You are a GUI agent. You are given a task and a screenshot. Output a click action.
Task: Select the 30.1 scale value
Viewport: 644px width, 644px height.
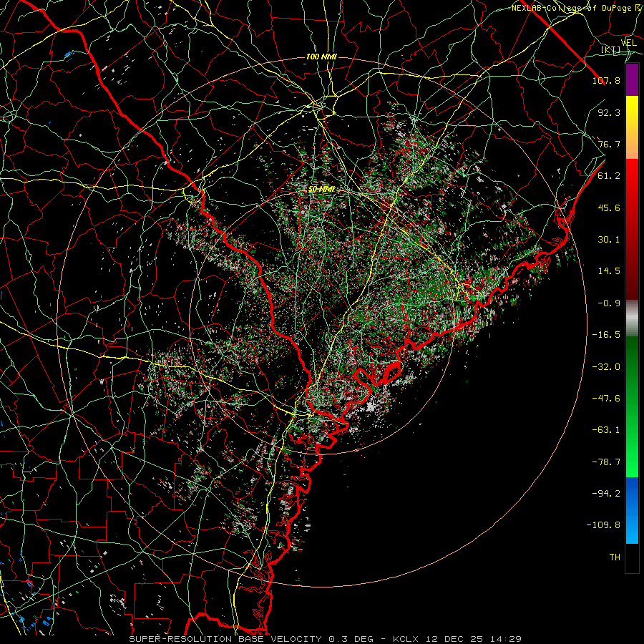pyautogui.click(x=609, y=240)
